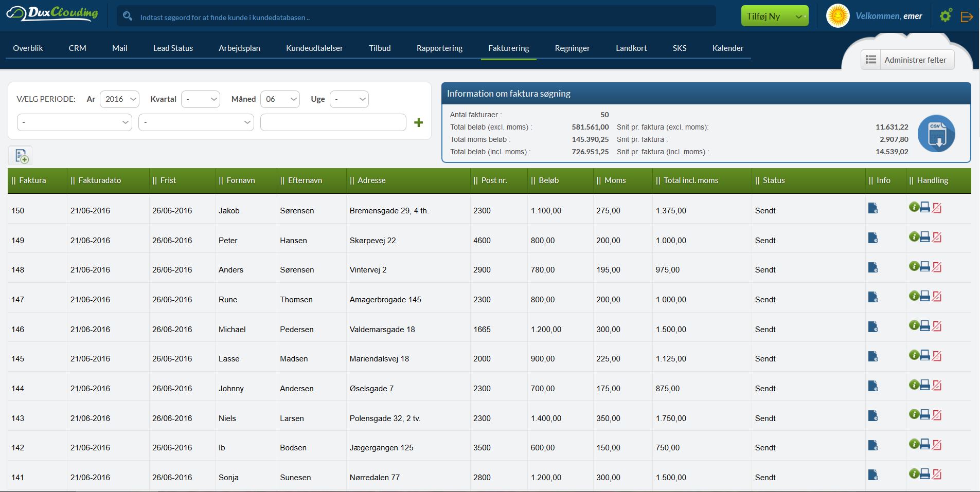Open the År year dropdown
Image resolution: width=980 pixels, height=492 pixels.
coord(119,99)
